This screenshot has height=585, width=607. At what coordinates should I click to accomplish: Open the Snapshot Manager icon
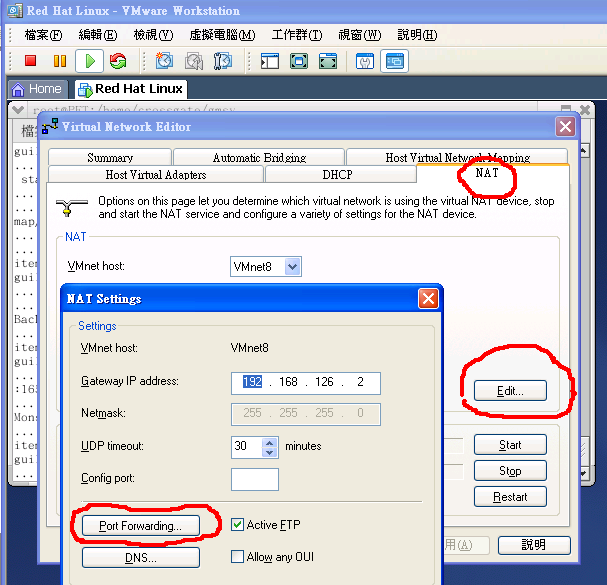click(x=223, y=61)
